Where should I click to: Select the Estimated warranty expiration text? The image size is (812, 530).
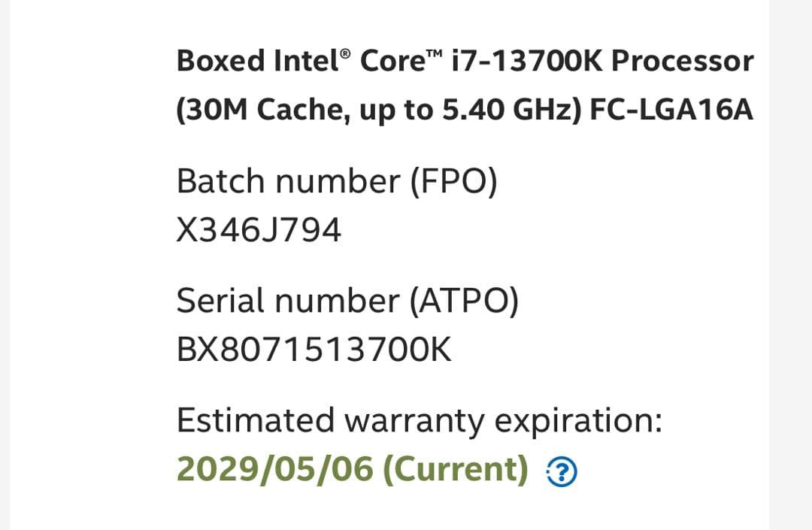tap(419, 421)
